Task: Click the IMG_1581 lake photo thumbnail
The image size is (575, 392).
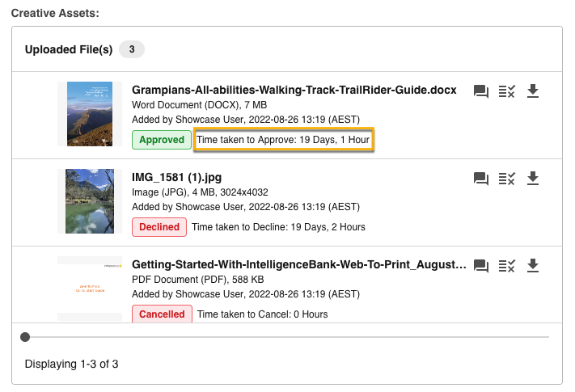Action: [x=90, y=201]
